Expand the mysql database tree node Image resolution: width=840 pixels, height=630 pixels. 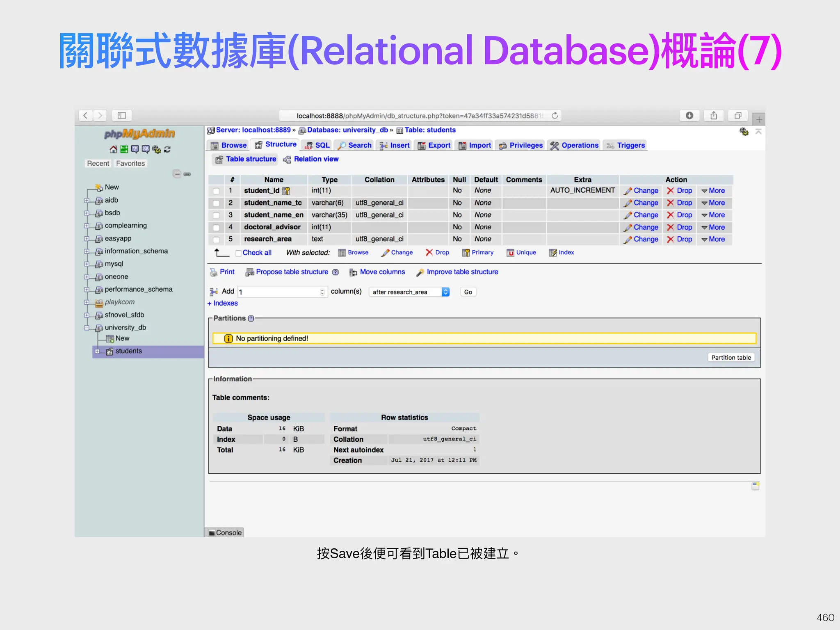click(x=87, y=264)
